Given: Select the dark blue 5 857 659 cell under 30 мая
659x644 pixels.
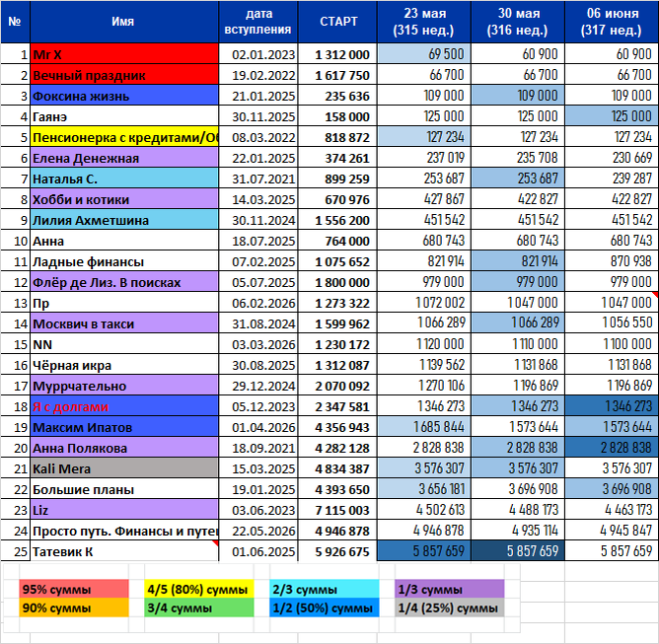Looking at the screenshot, I should point(518,550).
